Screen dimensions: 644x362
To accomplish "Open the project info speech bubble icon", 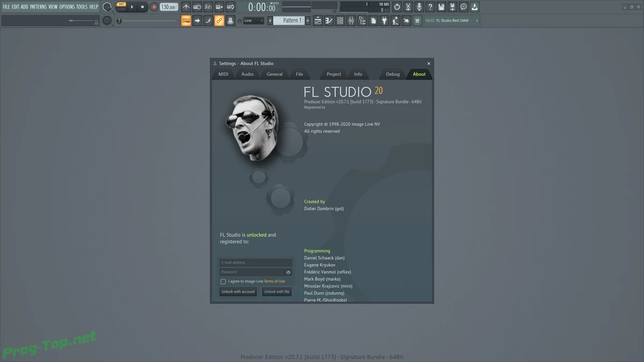I will click(464, 7).
